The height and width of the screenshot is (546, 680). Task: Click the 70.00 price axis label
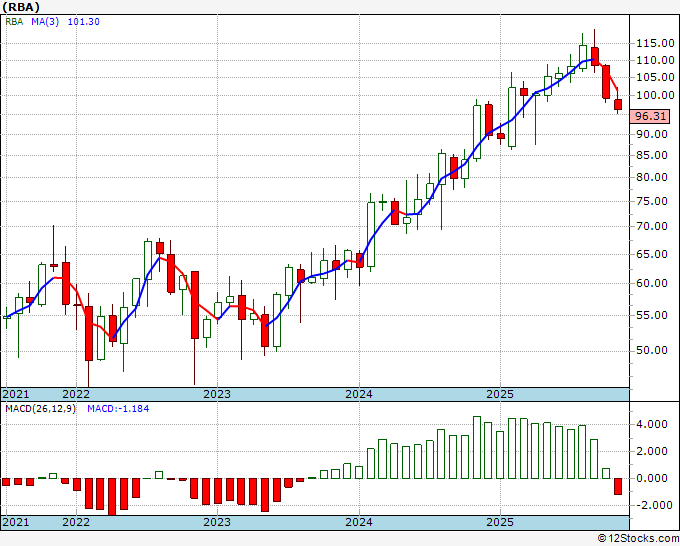point(652,226)
